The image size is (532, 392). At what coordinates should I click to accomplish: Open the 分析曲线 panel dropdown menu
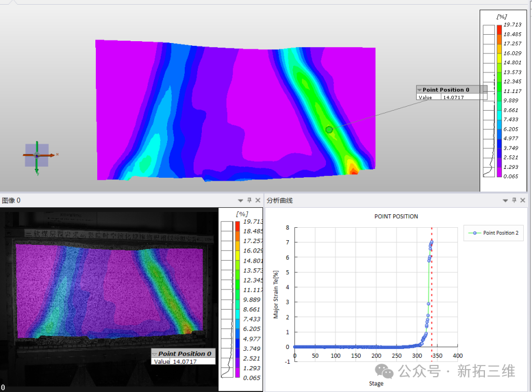(506, 200)
